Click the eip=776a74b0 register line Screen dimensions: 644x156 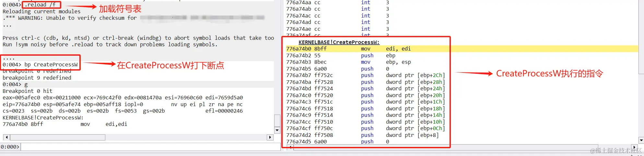coord(123,104)
